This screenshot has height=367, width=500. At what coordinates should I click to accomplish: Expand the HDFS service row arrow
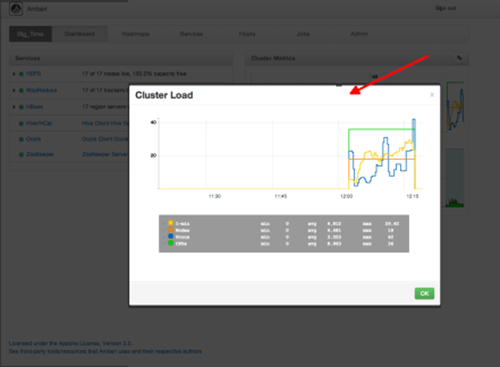[14, 74]
